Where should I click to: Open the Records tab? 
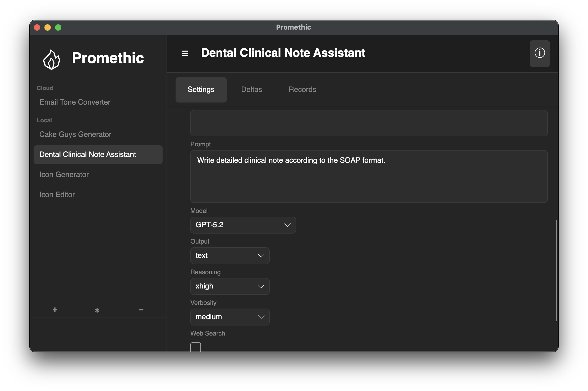pos(302,90)
